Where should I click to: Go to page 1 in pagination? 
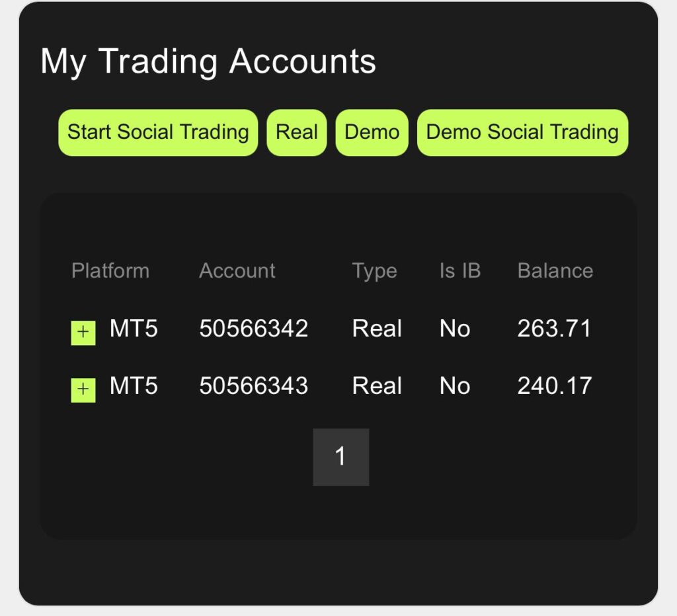click(x=340, y=457)
